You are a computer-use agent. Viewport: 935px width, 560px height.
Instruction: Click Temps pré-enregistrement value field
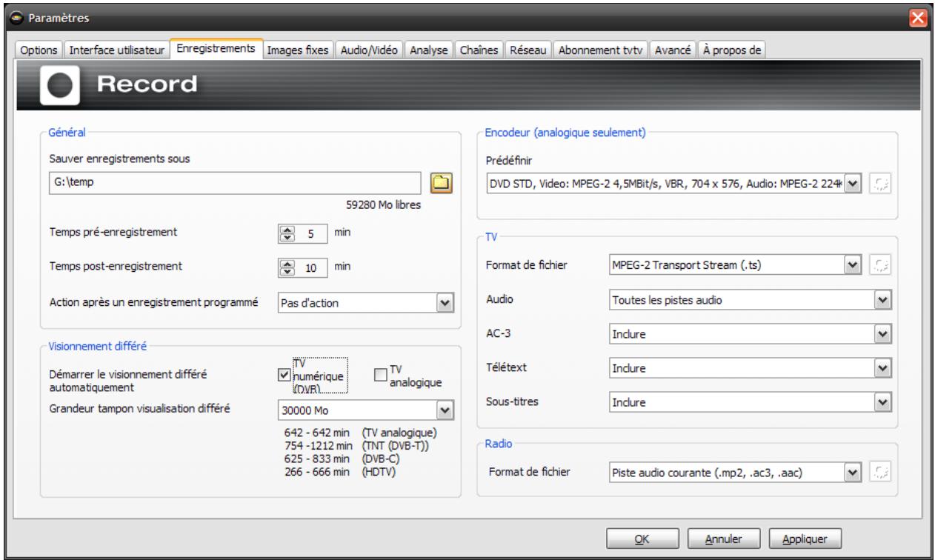click(x=310, y=233)
